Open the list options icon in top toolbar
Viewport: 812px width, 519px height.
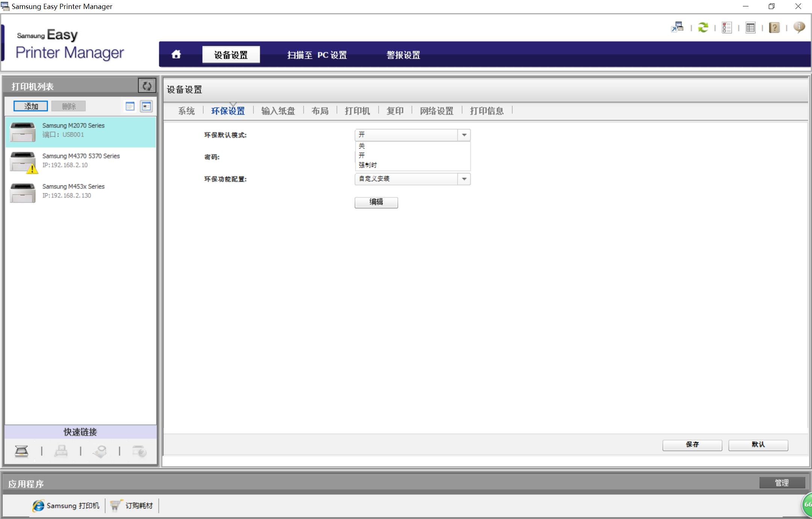[727, 27]
